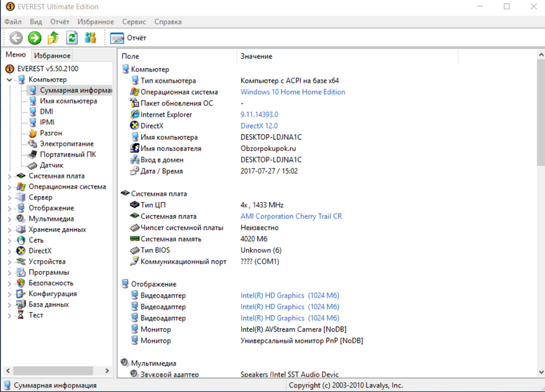Expand the Сеть tree node
This screenshot has height=392, width=545.
point(9,240)
